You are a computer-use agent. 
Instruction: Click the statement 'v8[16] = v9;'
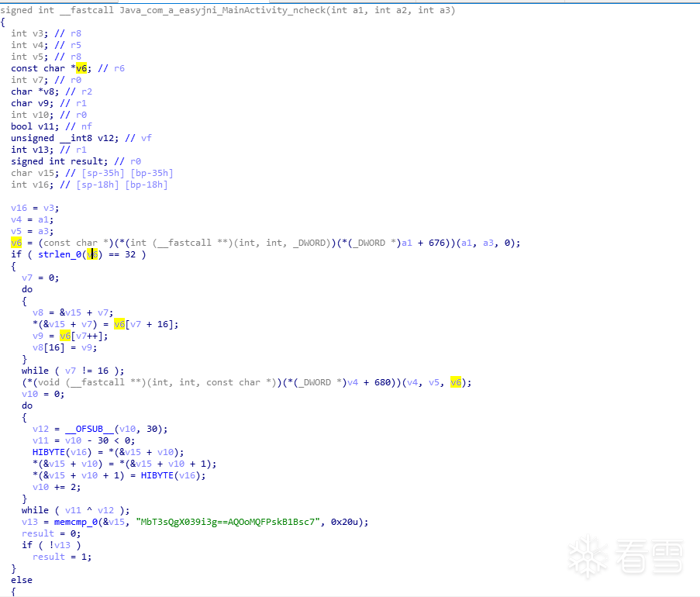(x=65, y=347)
